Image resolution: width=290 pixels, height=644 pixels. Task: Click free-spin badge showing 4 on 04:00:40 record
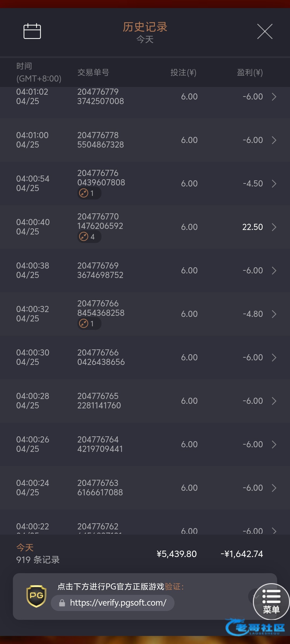[89, 236]
